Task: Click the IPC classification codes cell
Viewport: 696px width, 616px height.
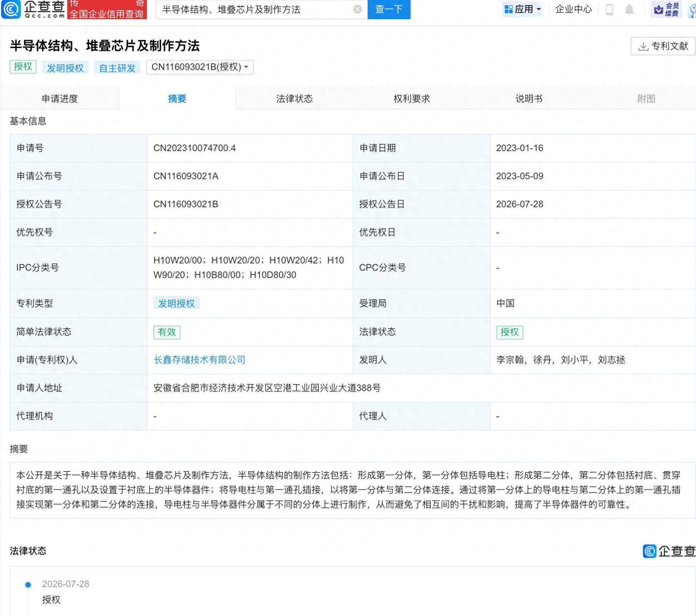Action: click(x=250, y=268)
